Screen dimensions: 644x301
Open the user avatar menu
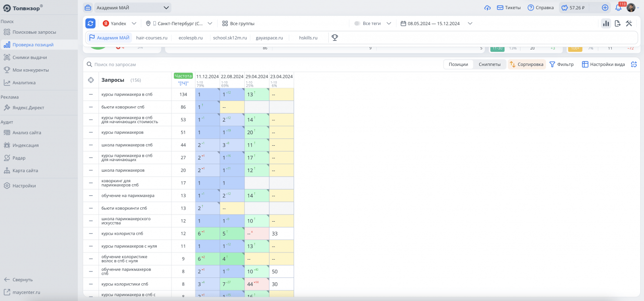[631, 8]
